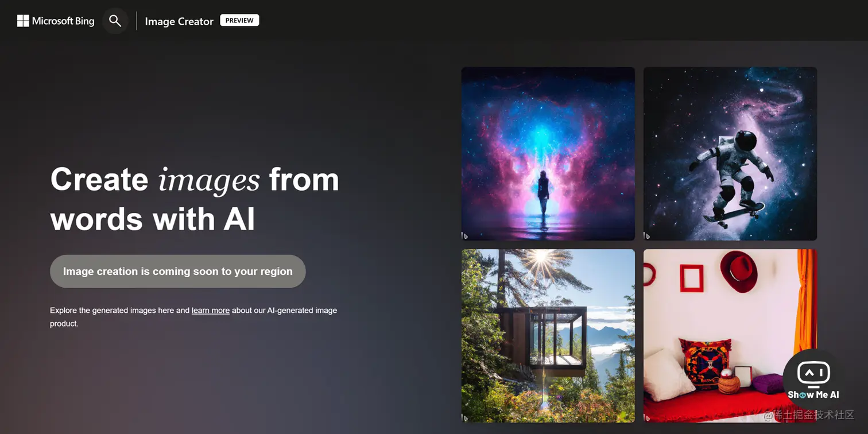Image resolution: width=868 pixels, height=434 pixels.
Task: Open the mountain glass cabin thumbnail
Action: tap(548, 336)
